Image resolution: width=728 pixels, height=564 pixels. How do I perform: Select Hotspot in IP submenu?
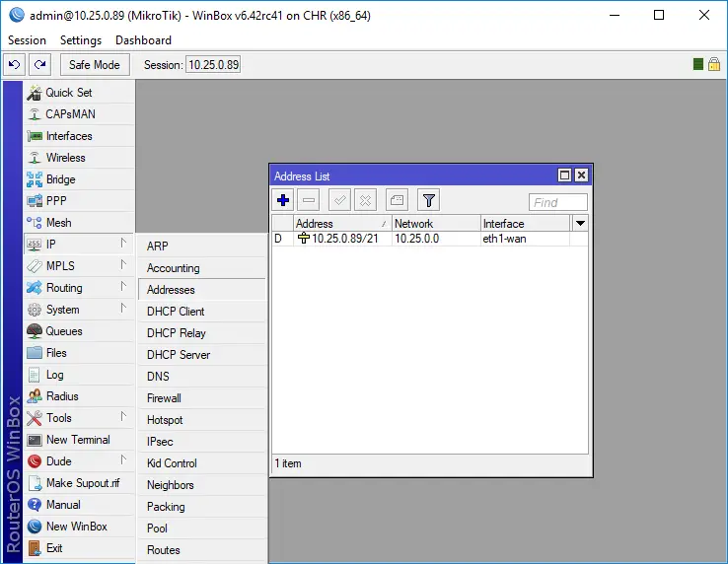pos(202,420)
